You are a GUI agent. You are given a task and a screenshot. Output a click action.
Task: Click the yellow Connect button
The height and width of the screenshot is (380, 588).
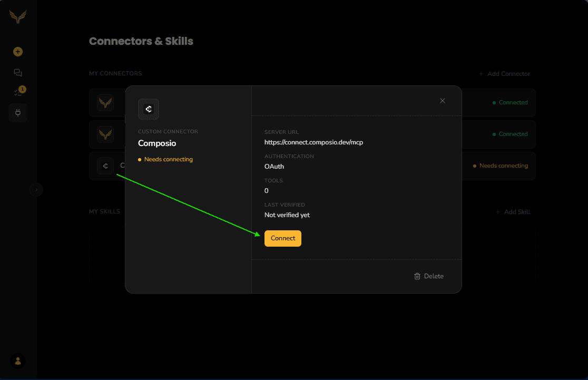click(x=283, y=238)
